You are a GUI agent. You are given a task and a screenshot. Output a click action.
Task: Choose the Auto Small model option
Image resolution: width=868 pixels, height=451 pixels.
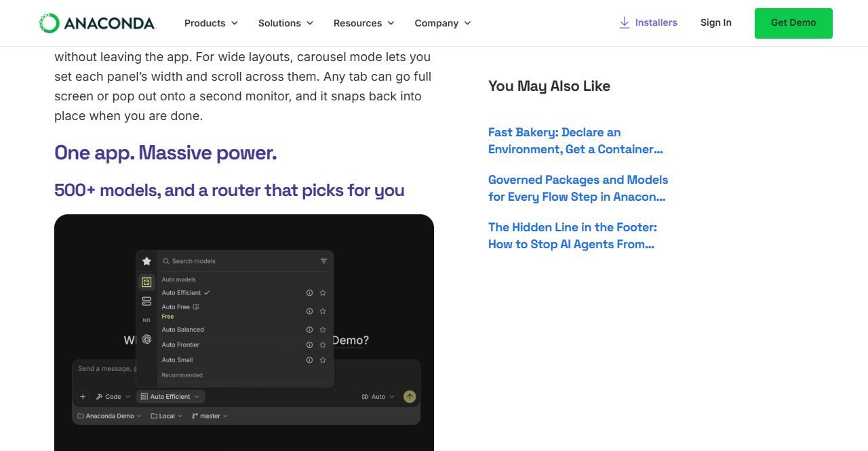(x=178, y=360)
